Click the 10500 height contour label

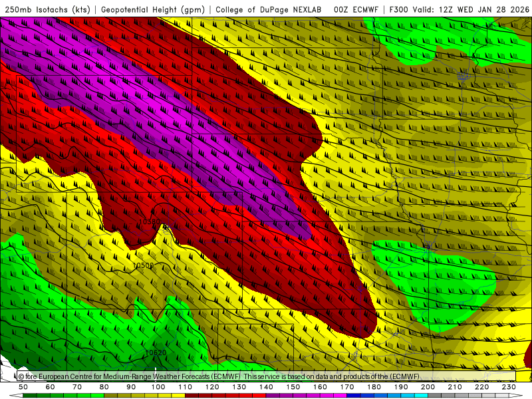coord(143,265)
